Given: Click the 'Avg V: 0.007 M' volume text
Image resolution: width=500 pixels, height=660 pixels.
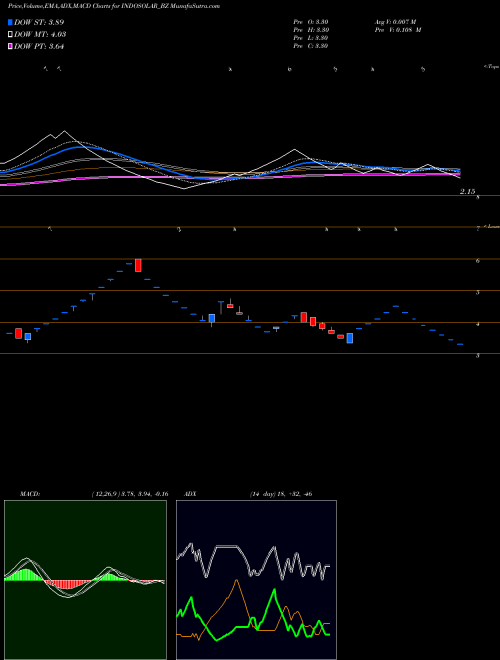Looking at the screenshot, I should [395, 22].
